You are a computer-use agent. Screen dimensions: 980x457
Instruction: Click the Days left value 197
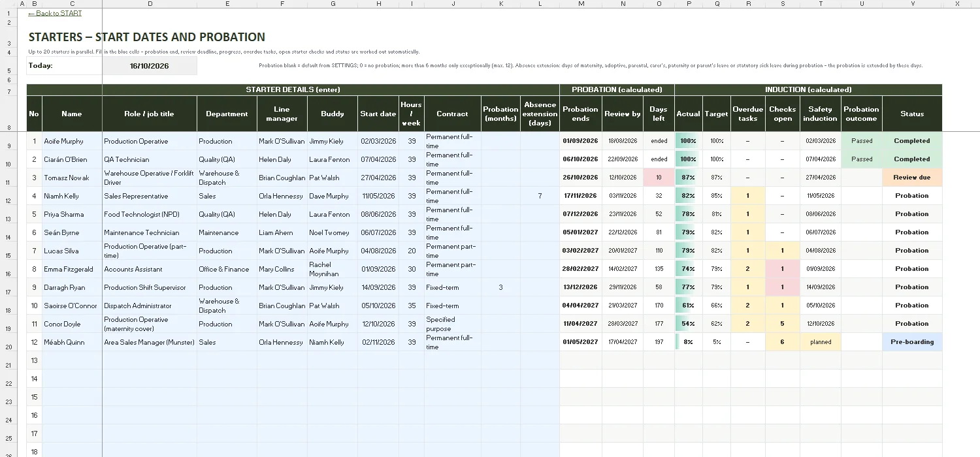659,342
